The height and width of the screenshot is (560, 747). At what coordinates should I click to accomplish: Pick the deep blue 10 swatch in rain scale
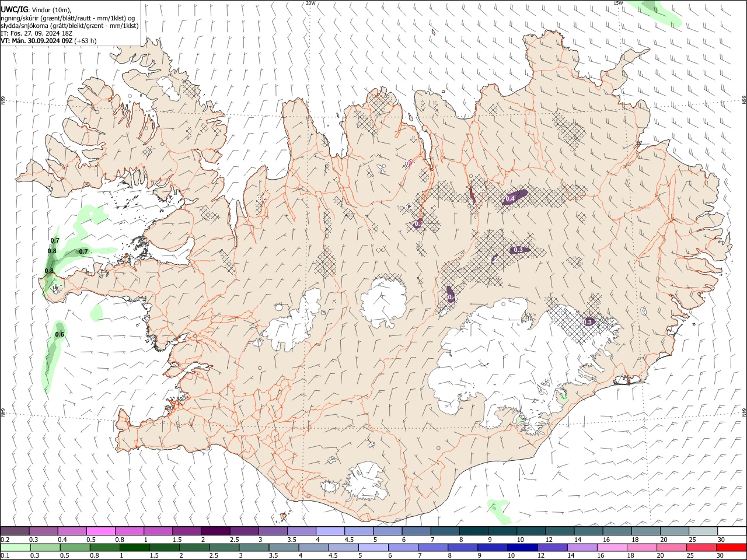click(522, 548)
